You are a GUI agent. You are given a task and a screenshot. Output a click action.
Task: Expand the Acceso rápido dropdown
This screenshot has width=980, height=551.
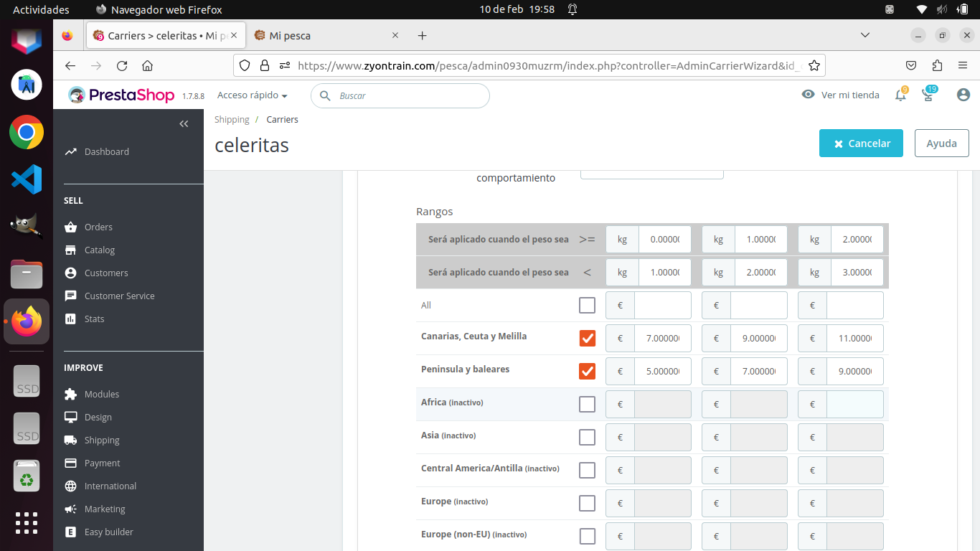(253, 95)
